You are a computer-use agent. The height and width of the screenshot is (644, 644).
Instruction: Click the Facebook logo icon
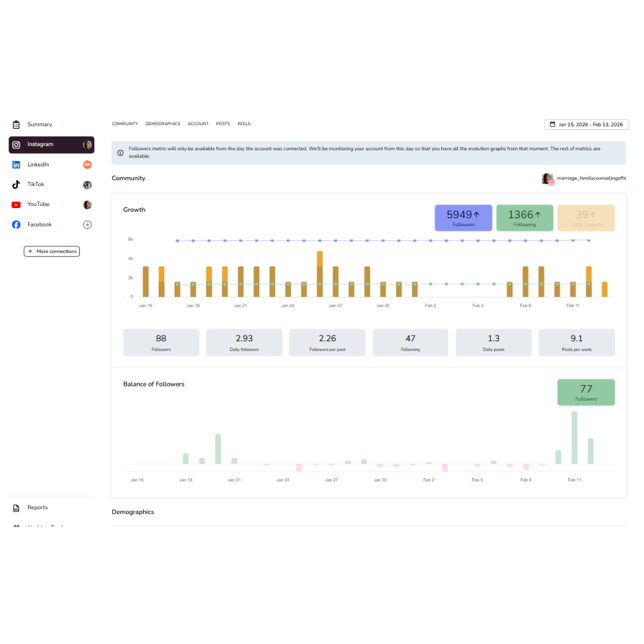pos(16,225)
